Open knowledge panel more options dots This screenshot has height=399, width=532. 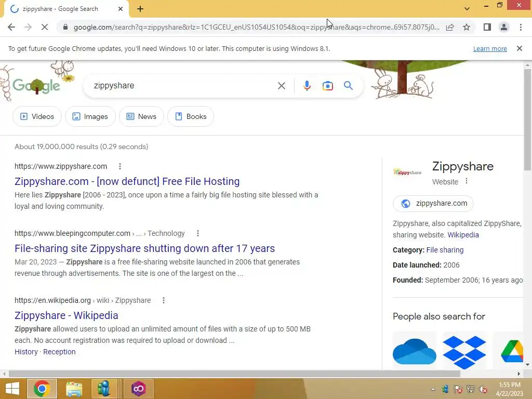pyautogui.click(x=467, y=181)
